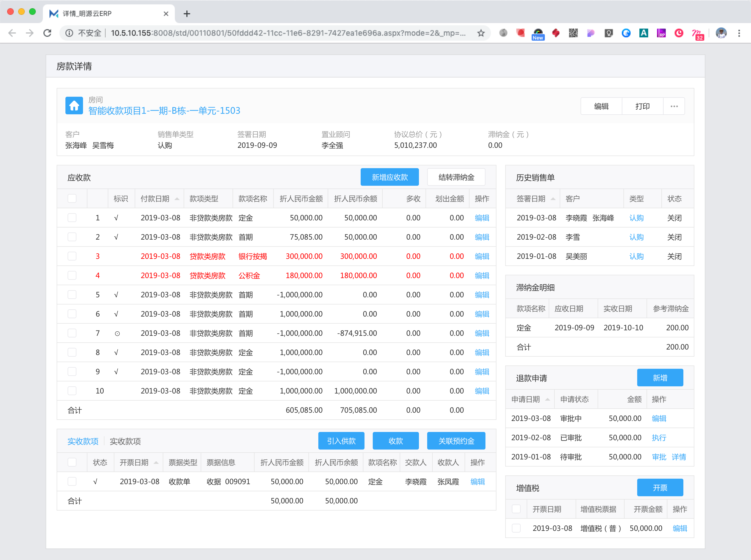
Task: Check the row 1 定金 receivable checkbox
Action: (x=72, y=218)
